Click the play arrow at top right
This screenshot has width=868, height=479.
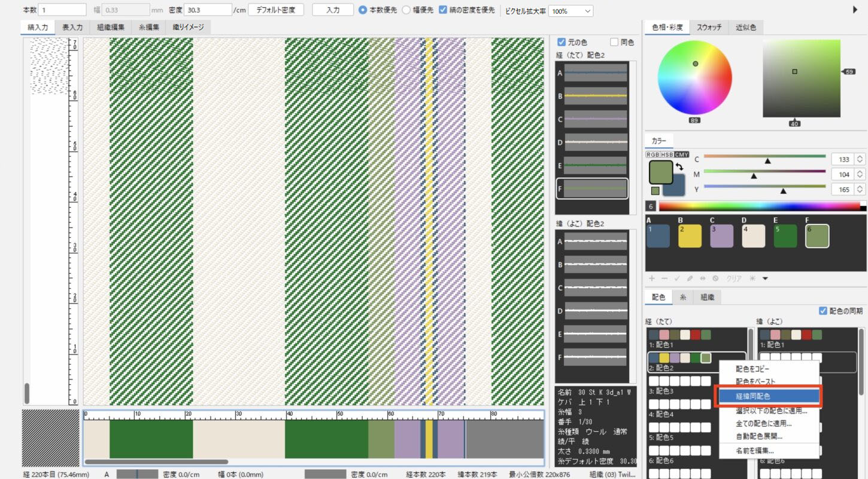855,10
